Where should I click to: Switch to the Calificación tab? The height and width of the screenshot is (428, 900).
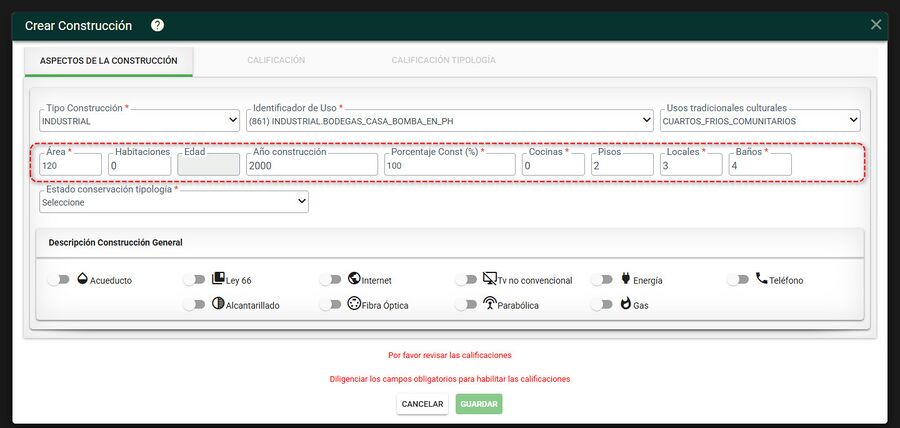pos(276,60)
